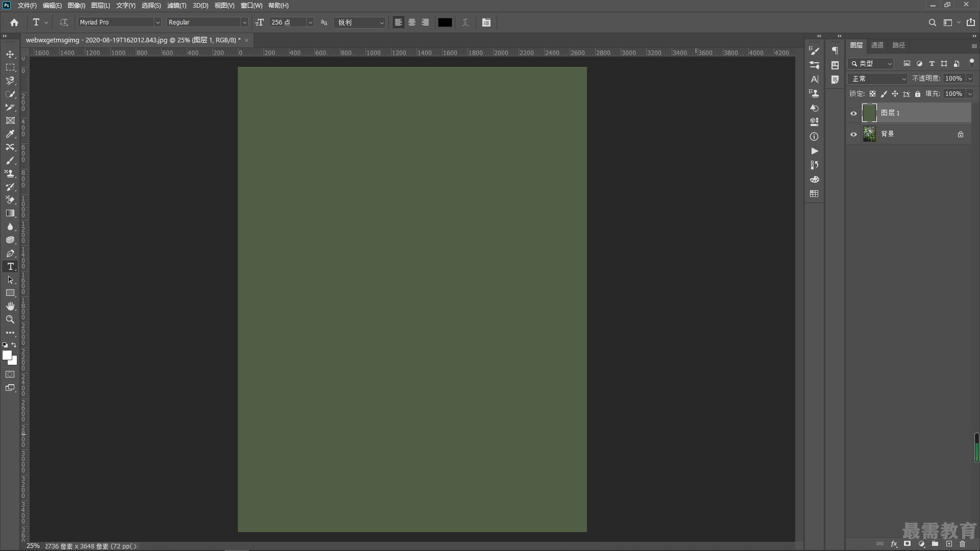Select the Hand tool
This screenshot has height=551, width=980.
[x=10, y=306]
